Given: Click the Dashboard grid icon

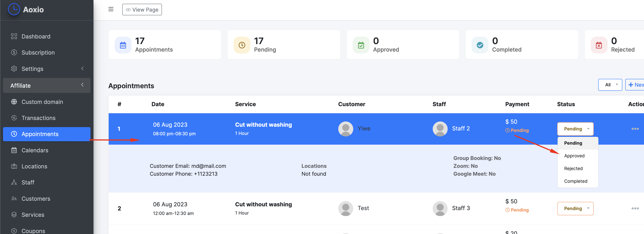Looking at the screenshot, I should [x=14, y=36].
